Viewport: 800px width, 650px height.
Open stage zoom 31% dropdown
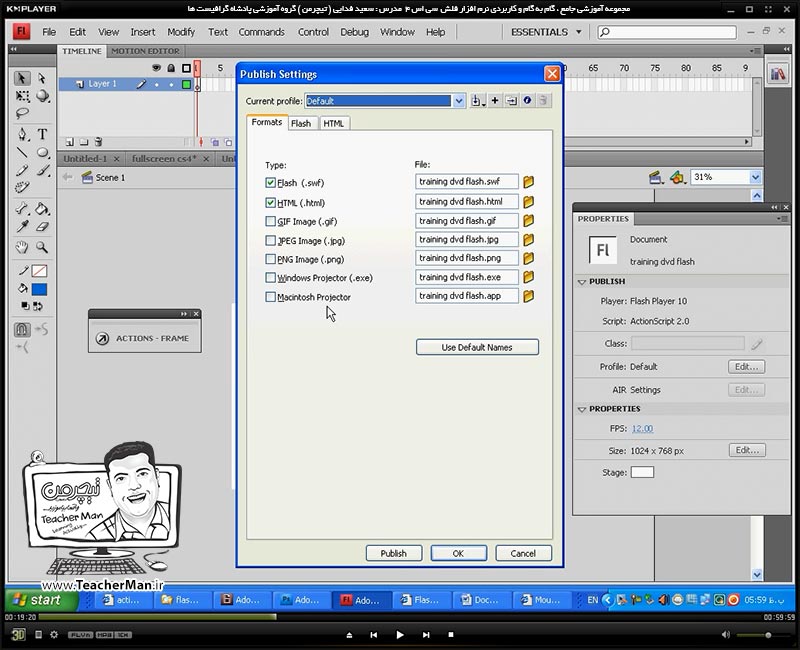(755, 178)
